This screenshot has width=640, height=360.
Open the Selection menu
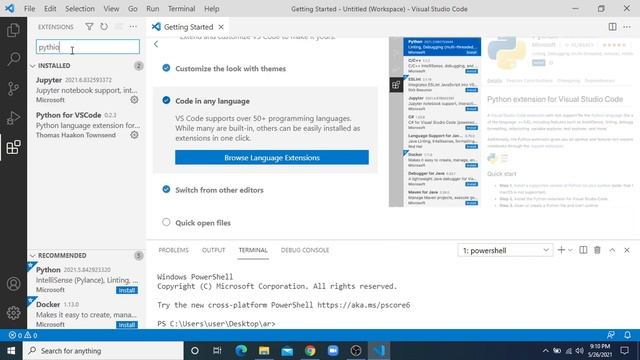pyautogui.click(x=80, y=9)
